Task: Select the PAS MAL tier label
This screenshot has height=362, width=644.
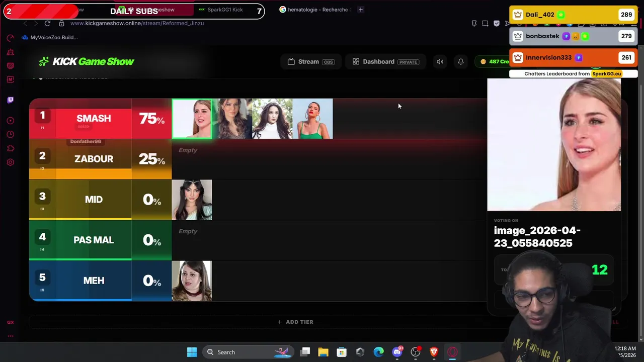Action: point(94,240)
